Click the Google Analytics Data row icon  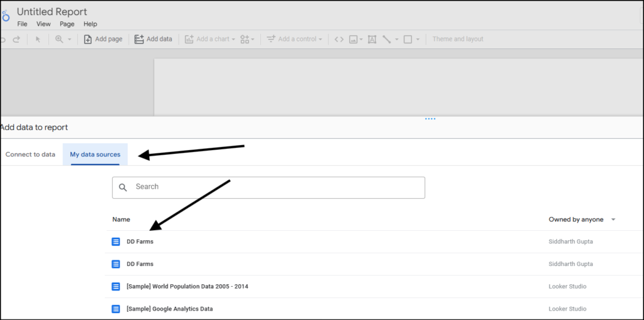tap(116, 309)
